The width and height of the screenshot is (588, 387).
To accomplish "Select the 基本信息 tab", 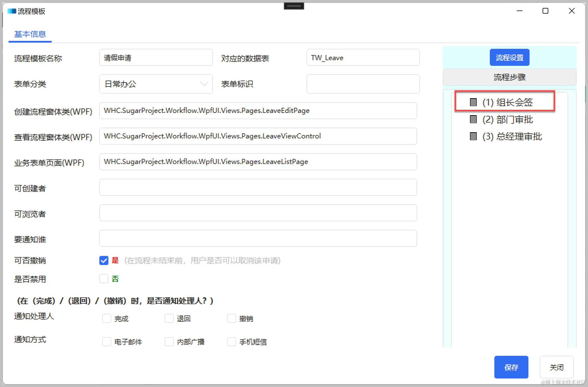I will (x=30, y=34).
